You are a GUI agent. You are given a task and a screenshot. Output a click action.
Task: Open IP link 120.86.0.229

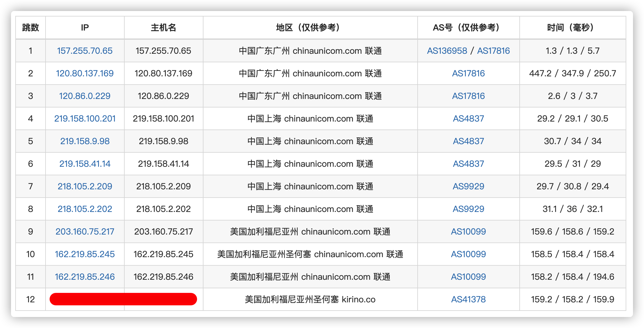click(85, 96)
